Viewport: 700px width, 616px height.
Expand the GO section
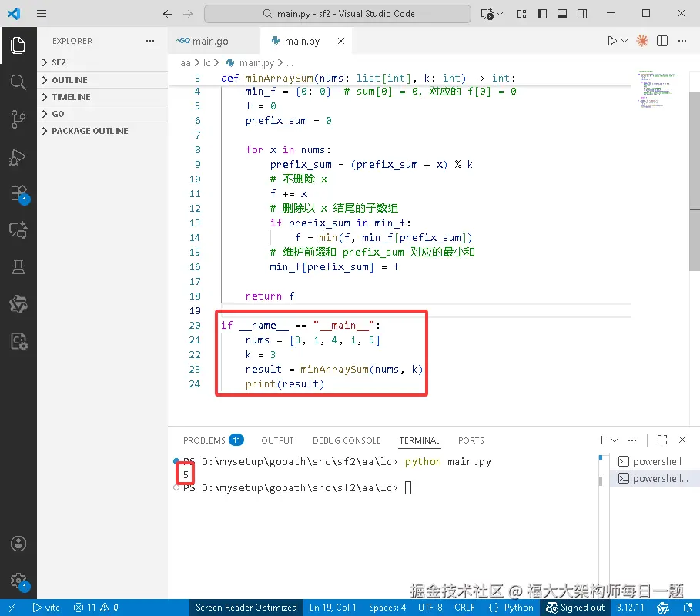(x=102, y=114)
